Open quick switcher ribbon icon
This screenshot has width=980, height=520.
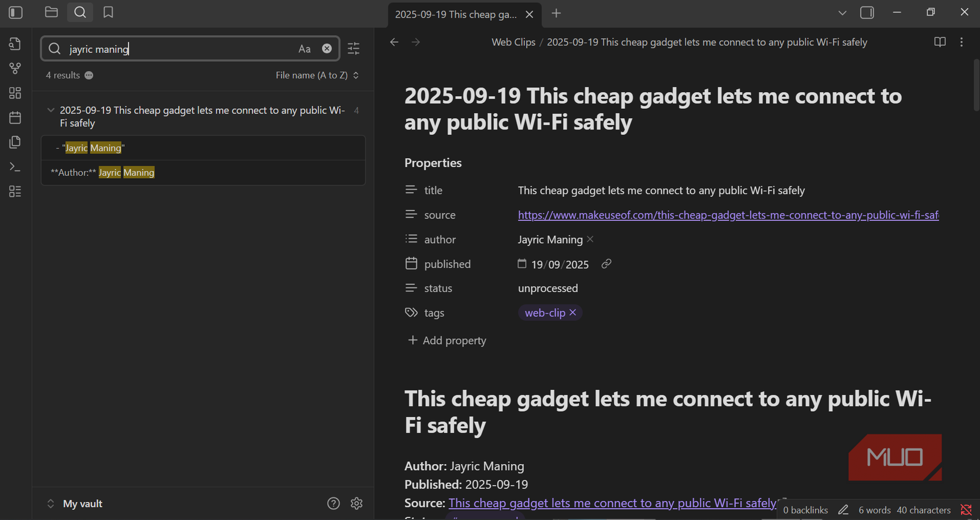pos(15,44)
